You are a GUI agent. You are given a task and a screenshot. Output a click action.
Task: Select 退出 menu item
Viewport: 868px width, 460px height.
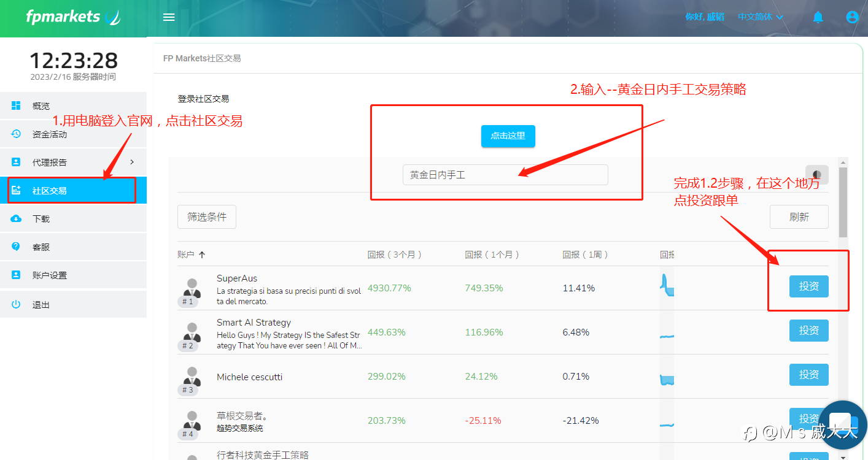point(74,305)
